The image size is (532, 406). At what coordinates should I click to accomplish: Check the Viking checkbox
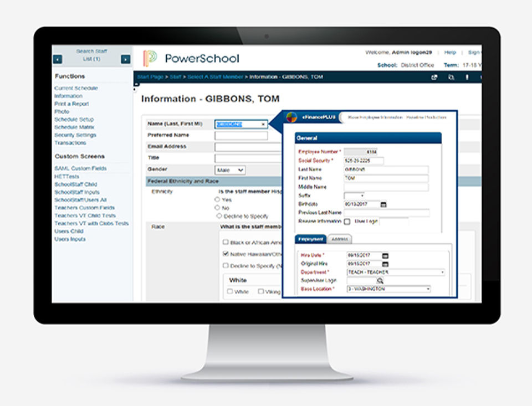(260, 291)
